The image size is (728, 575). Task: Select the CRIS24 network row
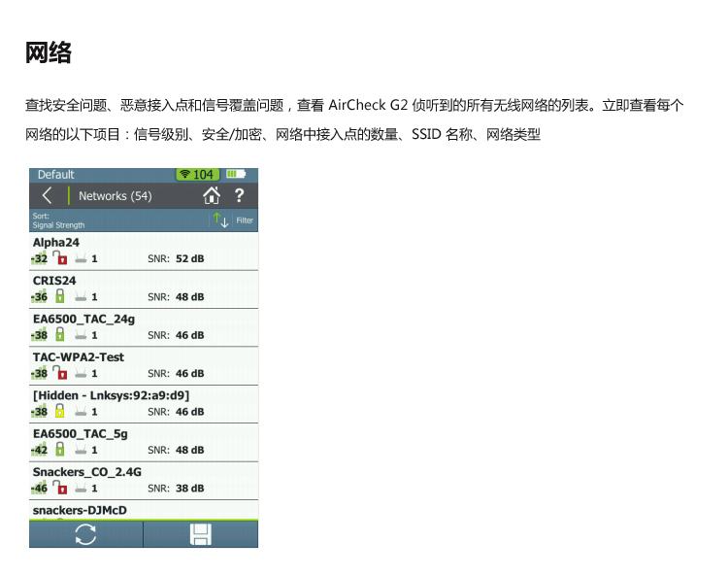tap(144, 289)
